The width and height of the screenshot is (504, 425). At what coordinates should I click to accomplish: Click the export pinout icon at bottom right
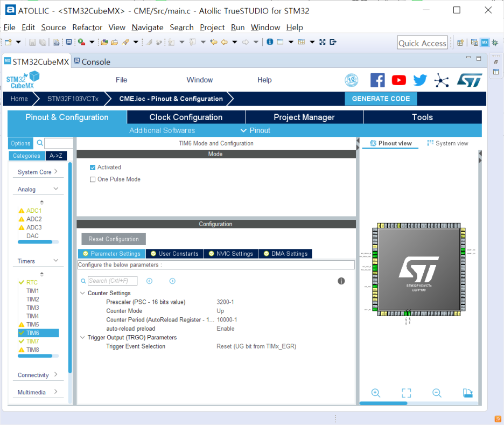pos(468,393)
